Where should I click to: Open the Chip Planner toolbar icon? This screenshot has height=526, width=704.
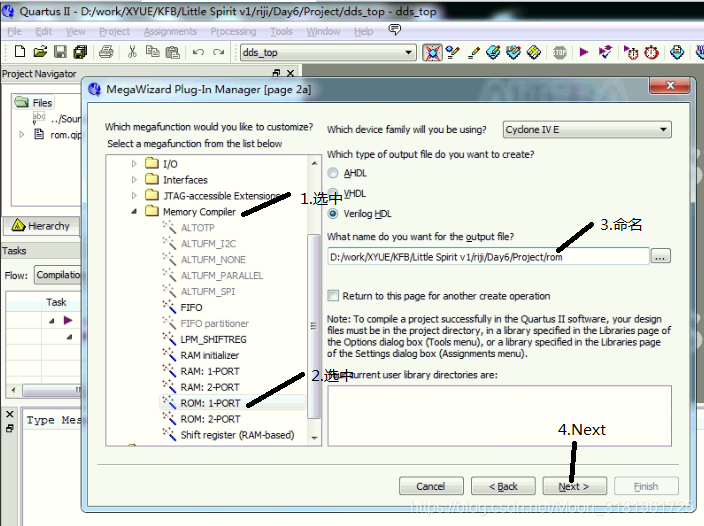[513, 53]
